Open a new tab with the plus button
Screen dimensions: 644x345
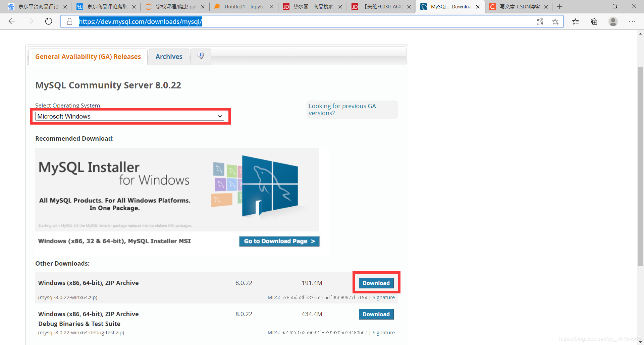559,6
